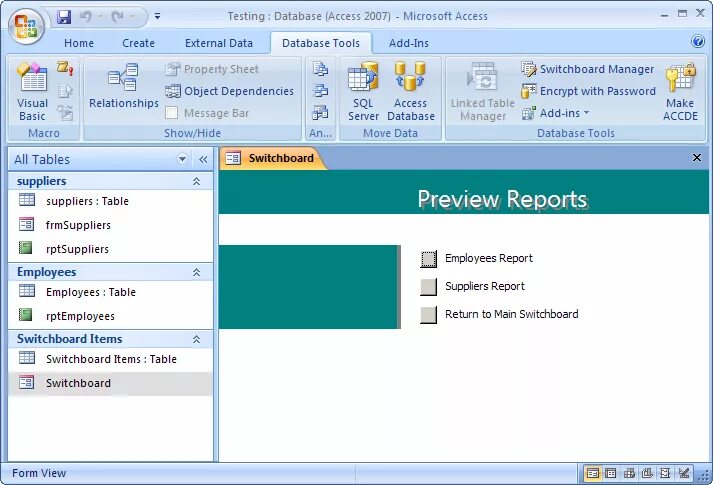Select the rptSuppliers report

110,249
